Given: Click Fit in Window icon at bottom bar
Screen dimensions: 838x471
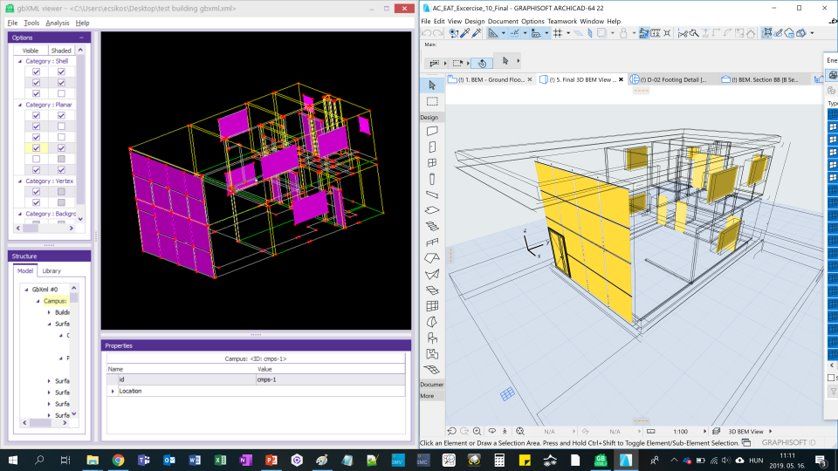Looking at the screenshot, I should [x=519, y=431].
